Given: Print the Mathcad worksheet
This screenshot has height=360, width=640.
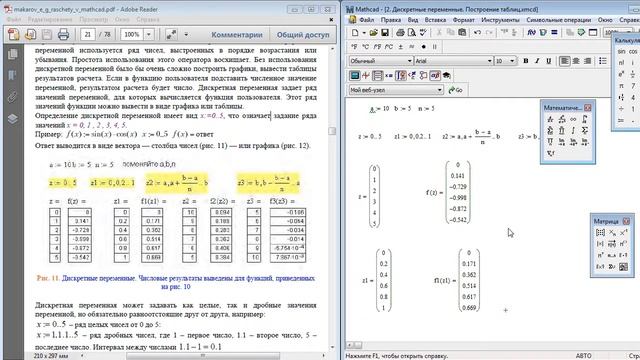Looking at the screenshot, I should tap(400, 33).
